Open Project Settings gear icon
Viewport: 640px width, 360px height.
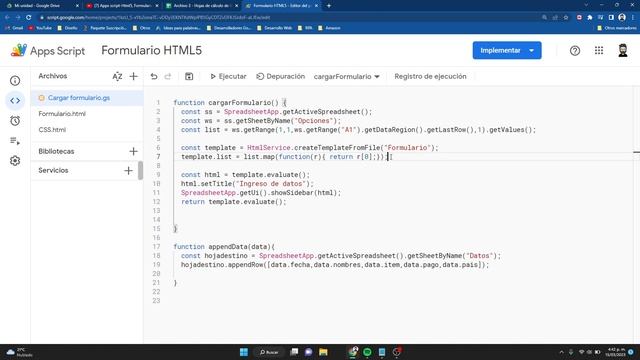[15, 161]
